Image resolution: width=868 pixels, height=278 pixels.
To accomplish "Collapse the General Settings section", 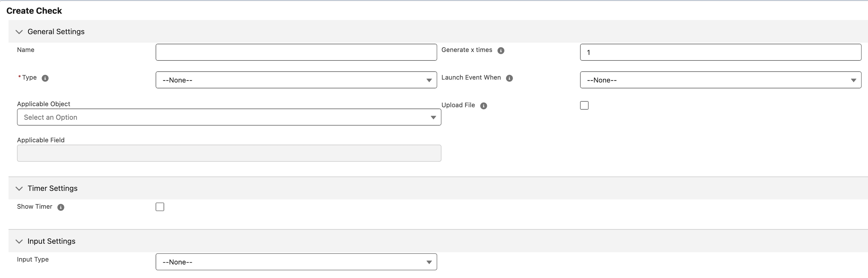I will coord(19,32).
